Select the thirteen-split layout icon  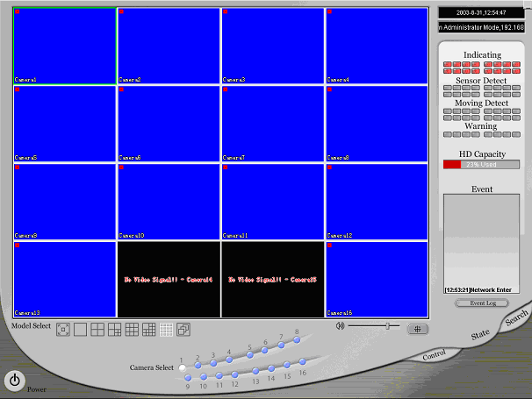tap(149, 330)
